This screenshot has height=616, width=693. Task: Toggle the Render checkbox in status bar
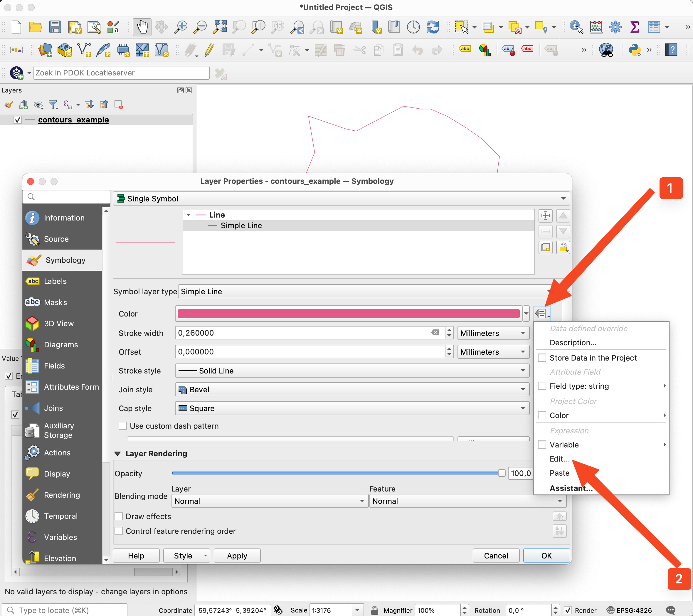[x=568, y=610]
